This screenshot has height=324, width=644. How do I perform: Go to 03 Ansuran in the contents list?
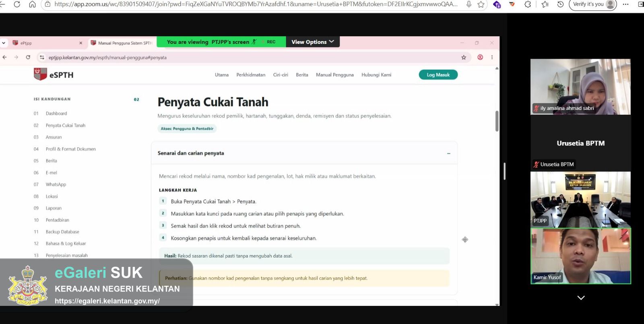48,137
